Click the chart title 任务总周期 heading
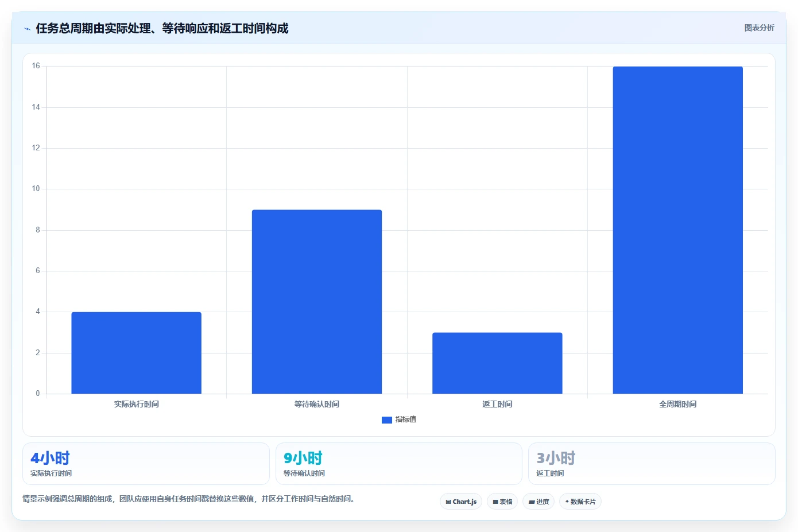798x532 pixels. (162, 28)
